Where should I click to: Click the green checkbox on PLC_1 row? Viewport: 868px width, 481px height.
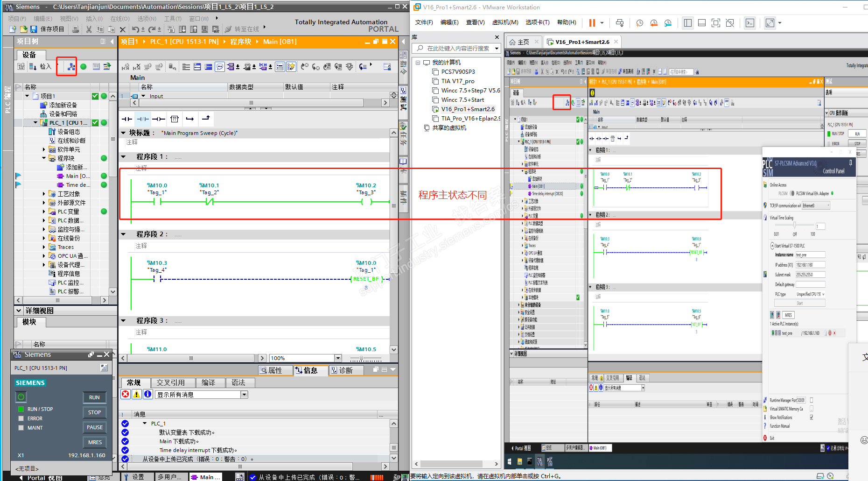coord(95,123)
